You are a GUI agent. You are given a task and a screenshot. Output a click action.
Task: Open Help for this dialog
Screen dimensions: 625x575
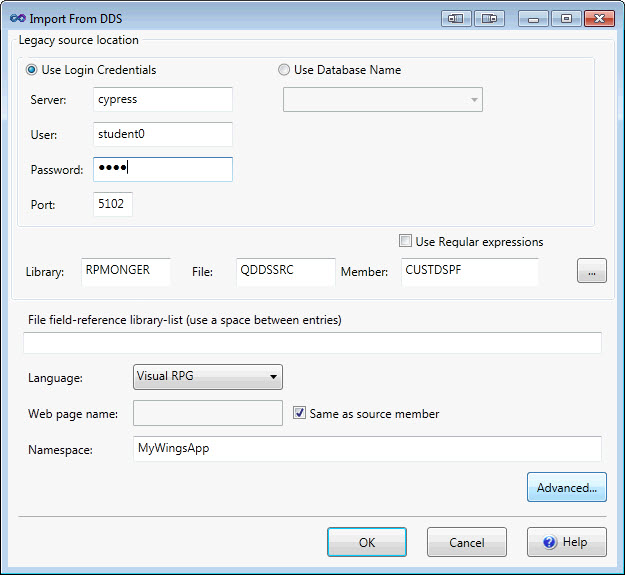click(x=567, y=542)
